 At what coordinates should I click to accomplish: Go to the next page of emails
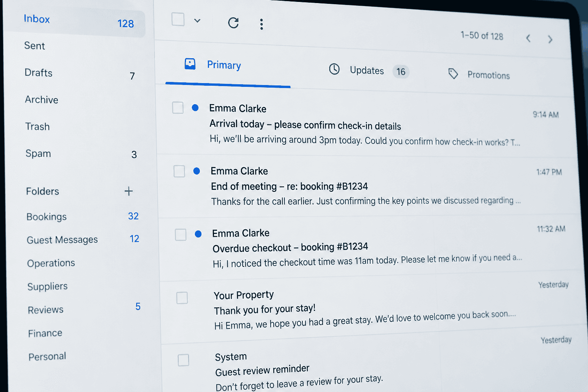point(550,39)
